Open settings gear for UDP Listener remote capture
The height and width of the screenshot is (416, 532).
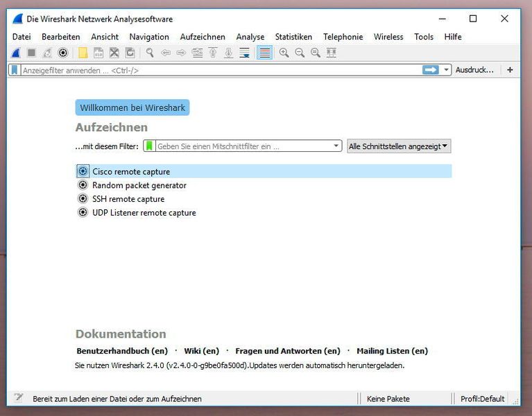83,213
